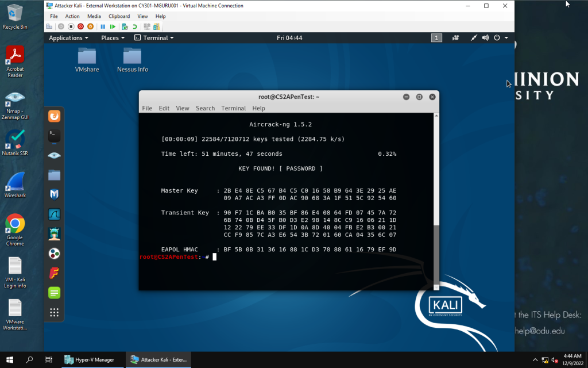Image resolution: width=588 pixels, height=368 pixels.
Task: Open the Action menu in VM Connection
Action: (72, 16)
